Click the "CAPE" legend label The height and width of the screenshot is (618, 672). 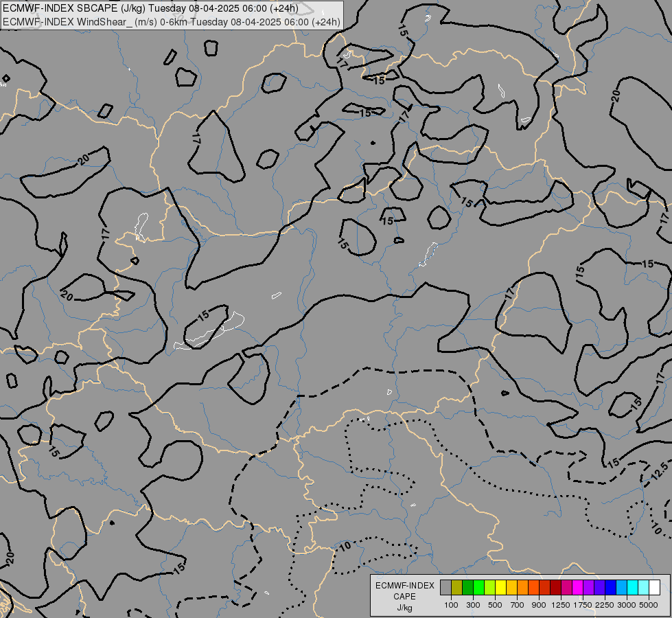tap(404, 597)
